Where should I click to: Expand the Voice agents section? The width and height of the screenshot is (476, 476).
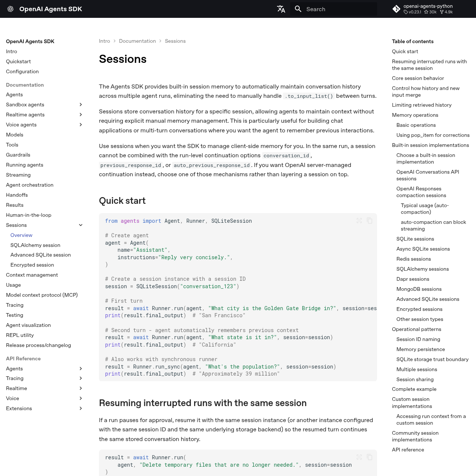click(81, 125)
